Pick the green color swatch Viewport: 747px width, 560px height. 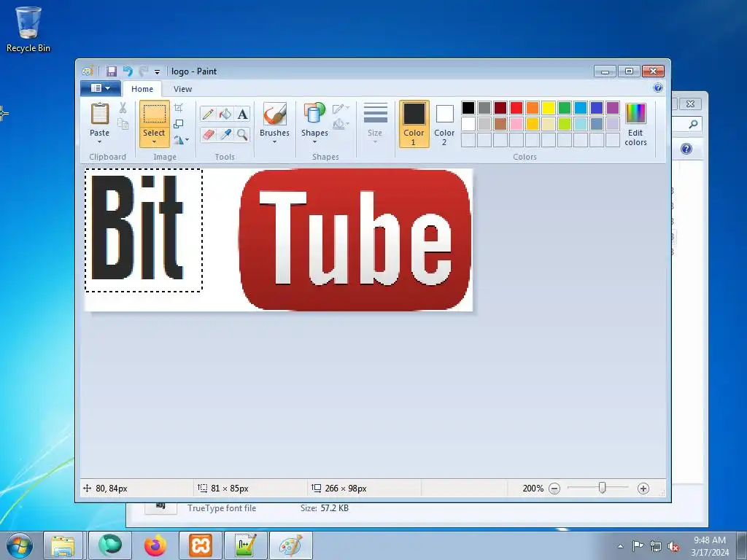point(565,108)
